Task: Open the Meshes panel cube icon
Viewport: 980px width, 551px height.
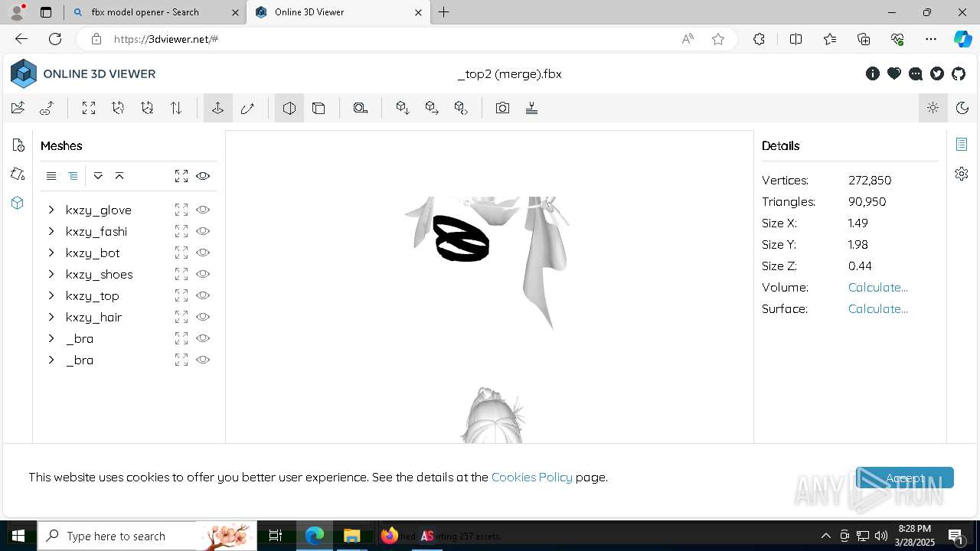Action: tap(18, 204)
